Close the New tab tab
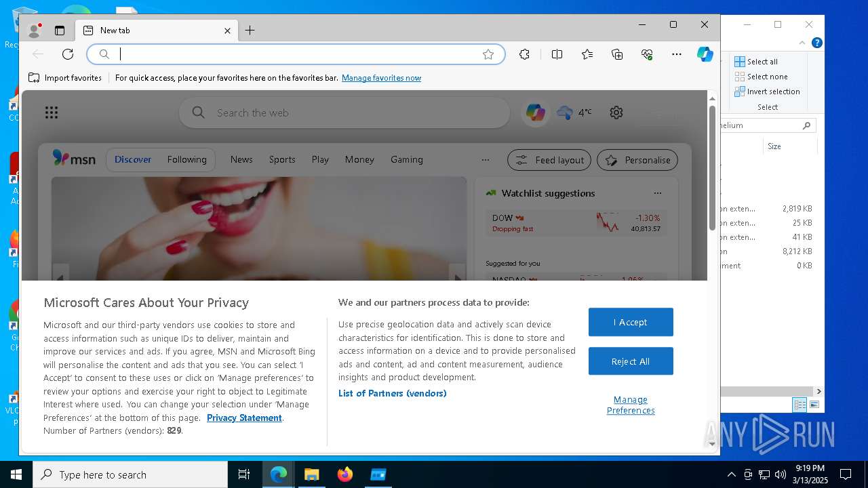This screenshot has width=868, height=488. 227,30
